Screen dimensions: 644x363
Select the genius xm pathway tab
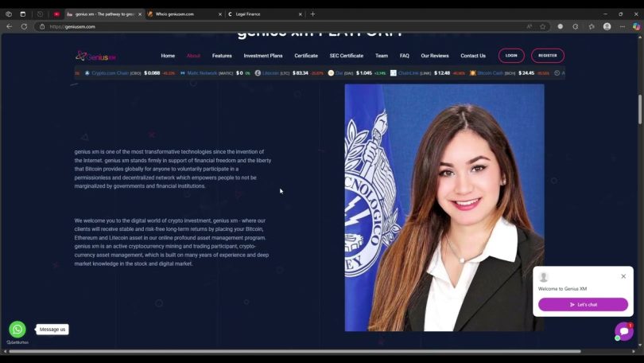click(104, 14)
